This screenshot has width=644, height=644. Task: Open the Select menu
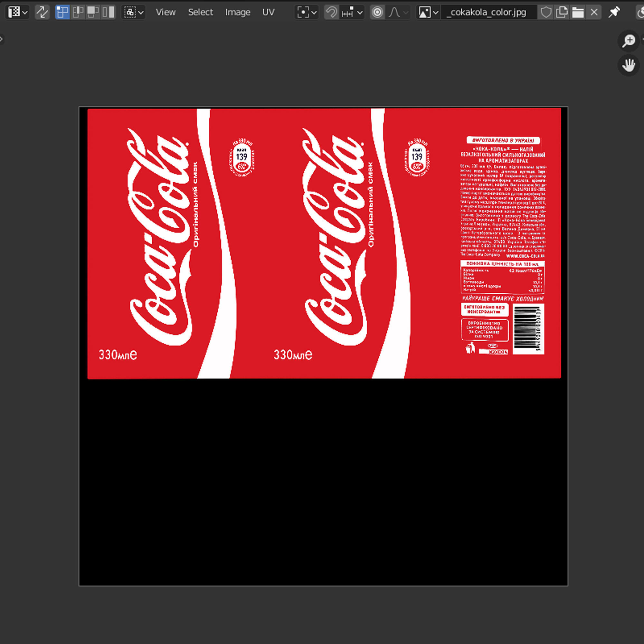[200, 12]
